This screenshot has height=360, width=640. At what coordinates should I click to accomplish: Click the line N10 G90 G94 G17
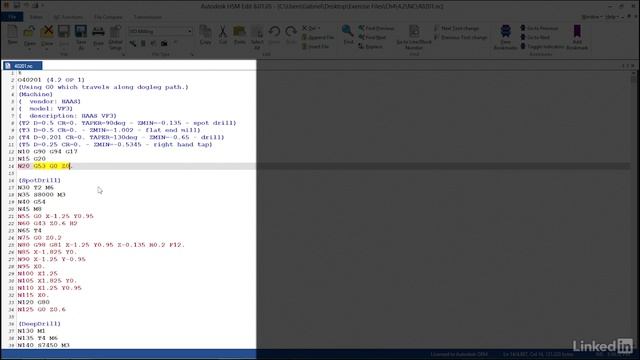(x=47, y=152)
